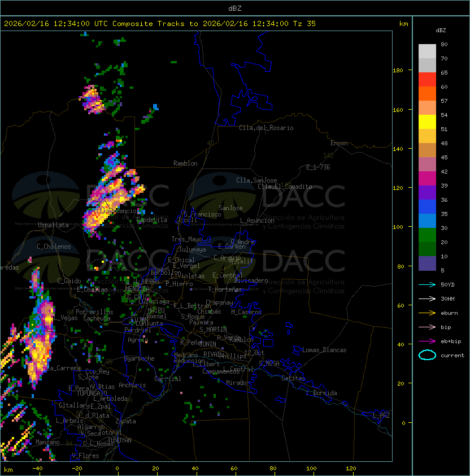Pick the purple 36-39 dBZ swatch
This screenshot has width=470, height=476.
point(427,192)
